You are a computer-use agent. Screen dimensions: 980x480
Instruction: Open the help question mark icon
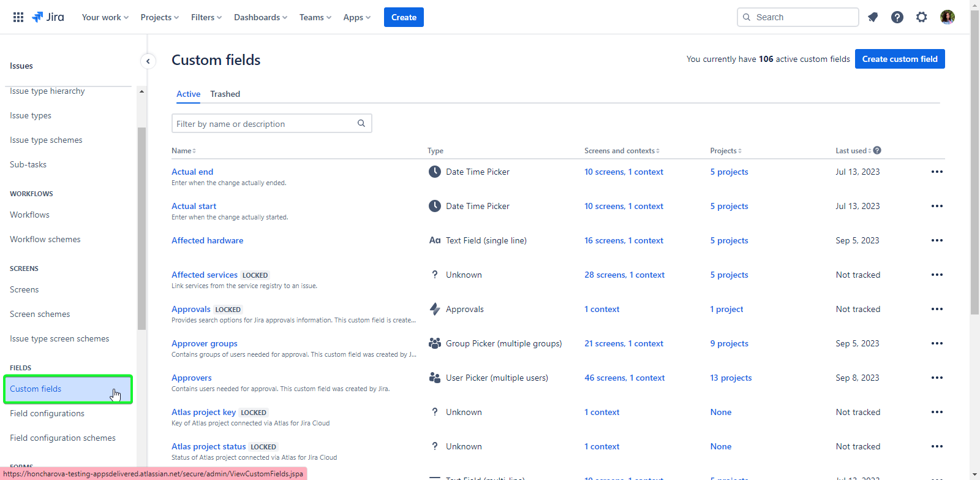(897, 17)
